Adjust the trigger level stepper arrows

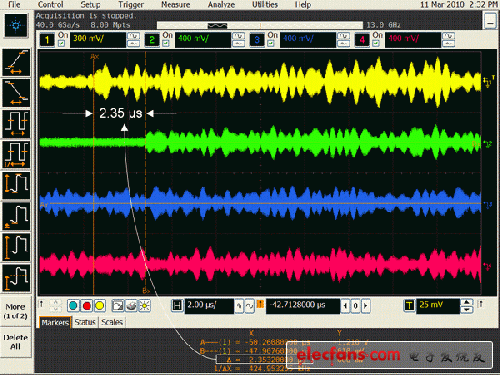click(467, 306)
